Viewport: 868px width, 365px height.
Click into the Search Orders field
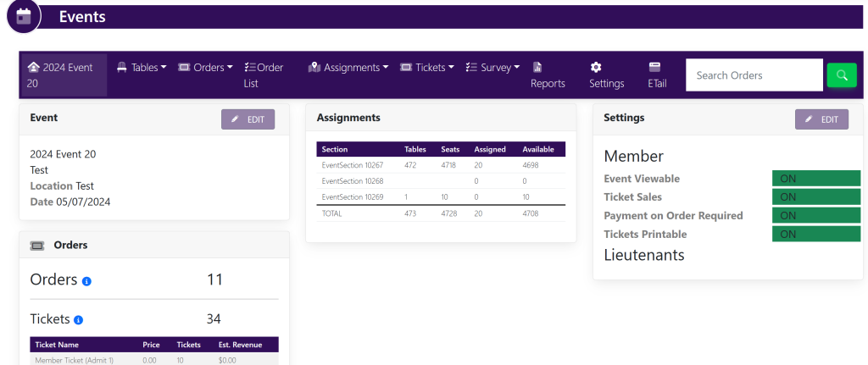coord(754,75)
